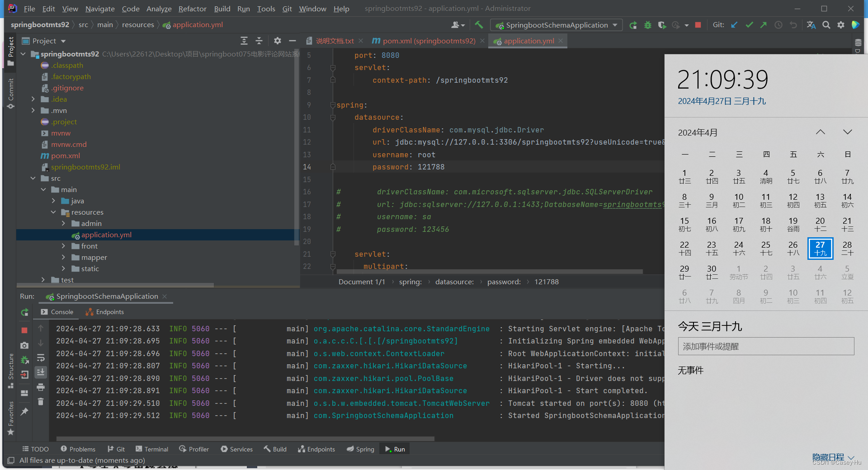Start debugging with the bug icon
This screenshot has height=470, width=868.
point(648,25)
